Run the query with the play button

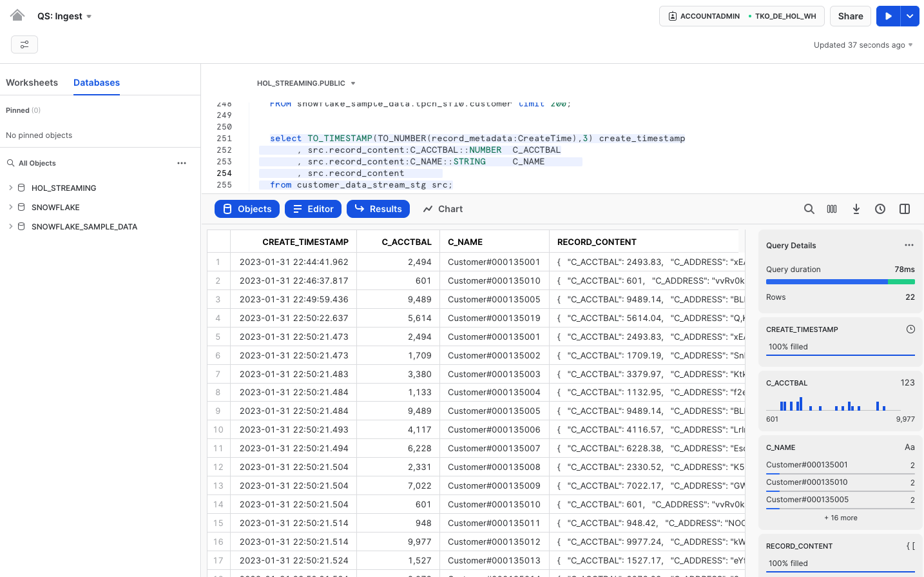[x=888, y=16]
